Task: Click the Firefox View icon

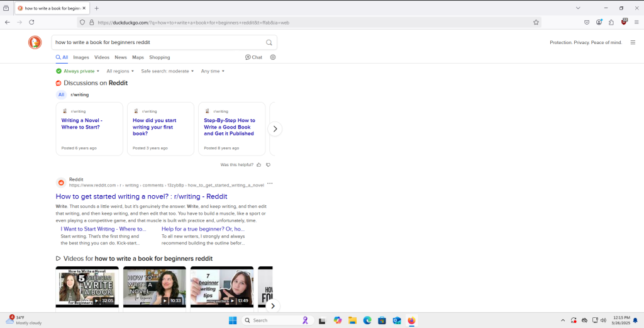Action: tap(6, 8)
